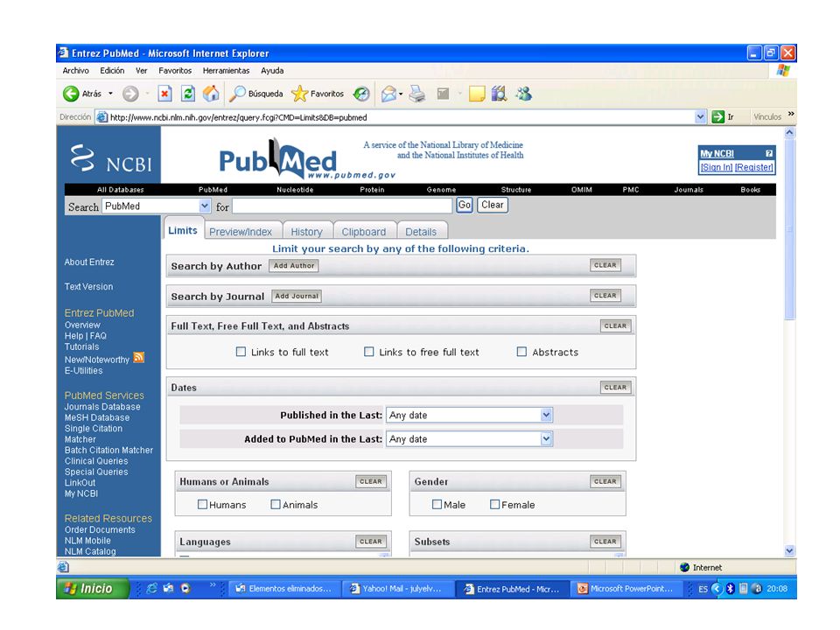Open the Register link under My NCBI
Screen dimensions: 840x630
click(x=753, y=167)
